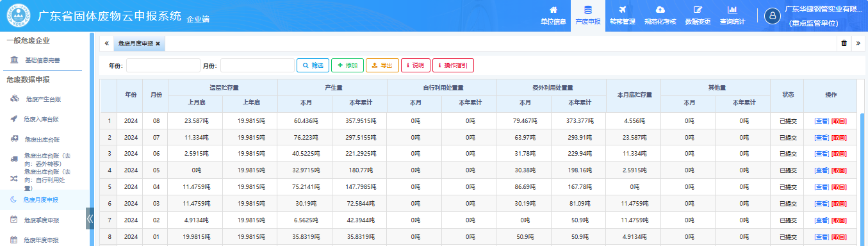The width and height of the screenshot is (868, 246).
Task: Withdraw the 2024-07 report via 取回
Action: tap(839, 137)
